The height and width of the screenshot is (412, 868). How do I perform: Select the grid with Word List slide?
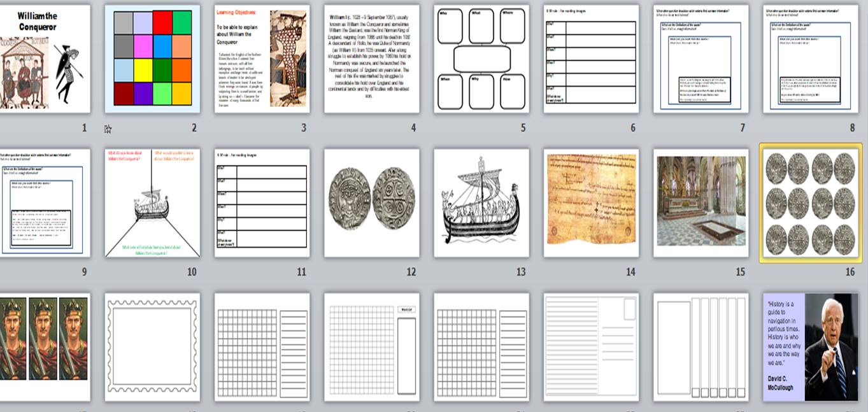point(371,345)
